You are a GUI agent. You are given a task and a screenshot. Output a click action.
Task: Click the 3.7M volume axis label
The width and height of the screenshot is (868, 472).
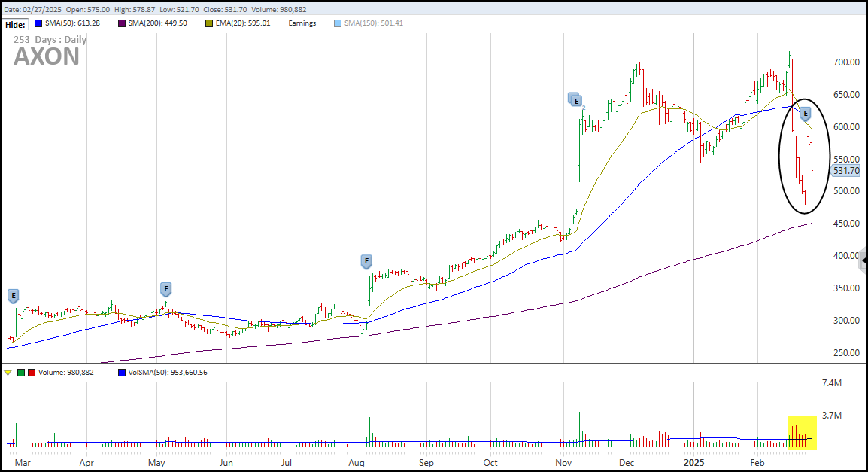[832, 416]
